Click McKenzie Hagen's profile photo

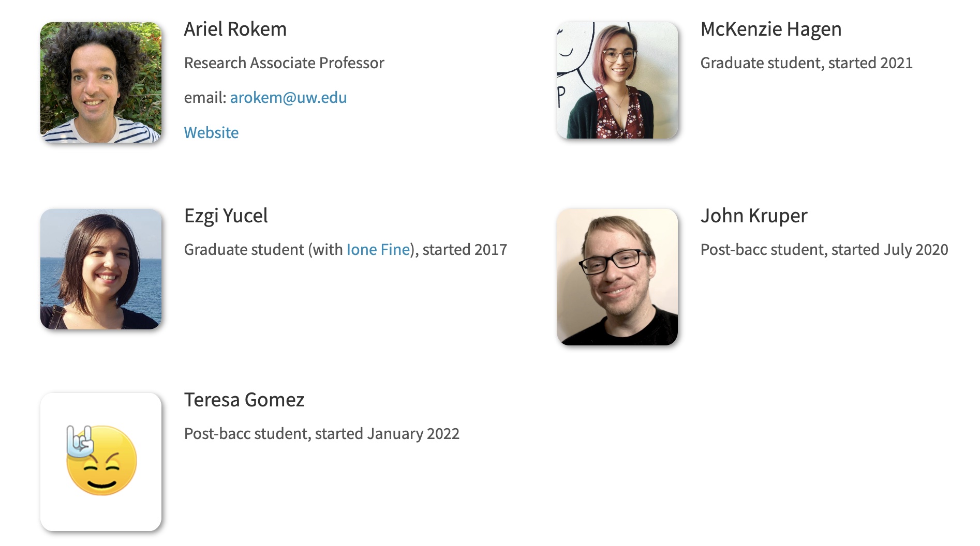click(617, 80)
